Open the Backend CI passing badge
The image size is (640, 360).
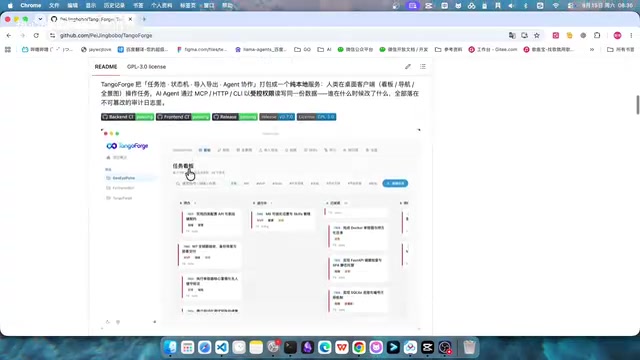[127, 117]
